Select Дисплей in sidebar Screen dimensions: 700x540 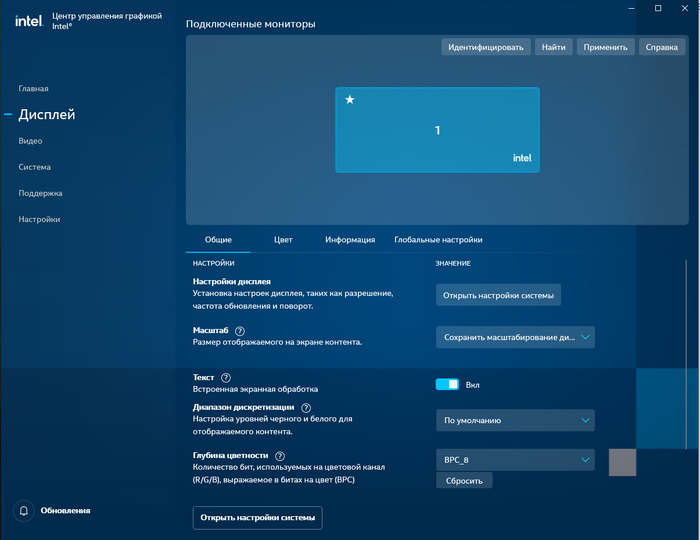(47, 115)
